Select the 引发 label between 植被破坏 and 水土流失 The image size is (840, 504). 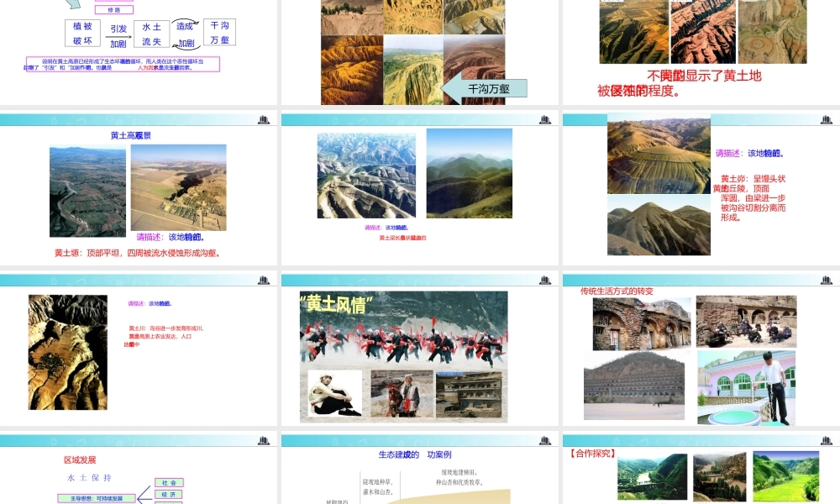coord(118,29)
